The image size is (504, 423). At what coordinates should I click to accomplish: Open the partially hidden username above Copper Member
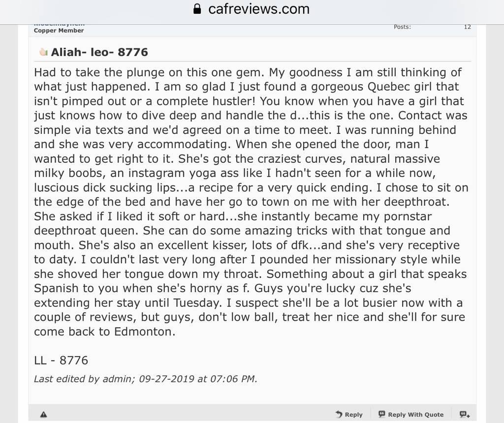pyautogui.click(x=59, y=25)
